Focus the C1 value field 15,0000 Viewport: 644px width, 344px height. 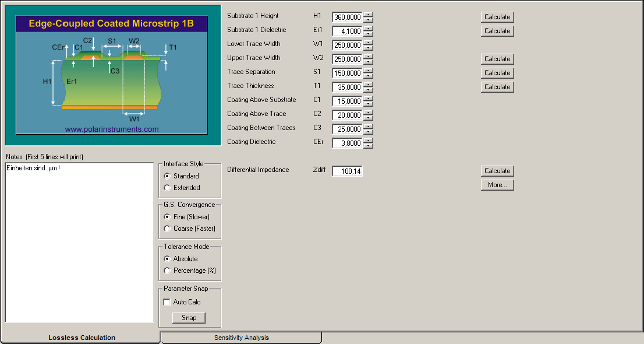[x=348, y=101]
